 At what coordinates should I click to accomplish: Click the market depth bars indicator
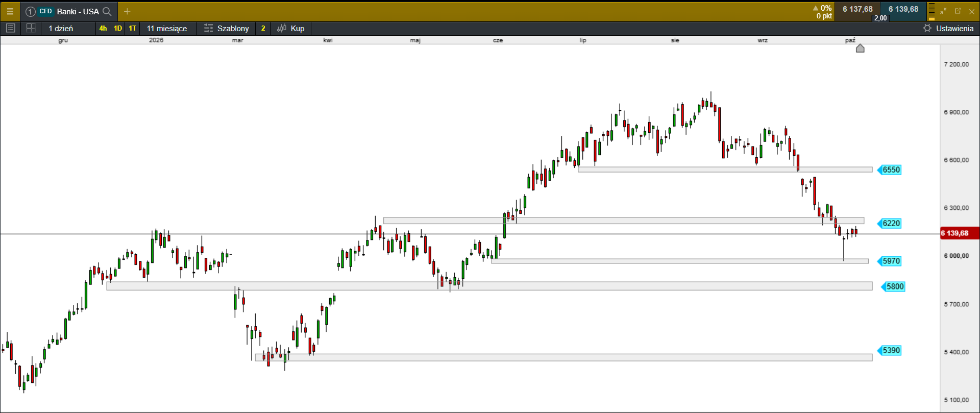coord(932,11)
